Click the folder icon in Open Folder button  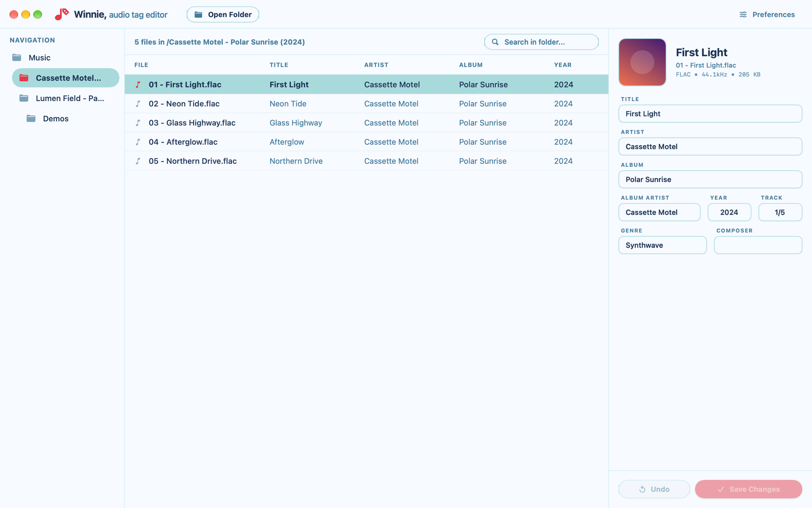[x=199, y=15]
